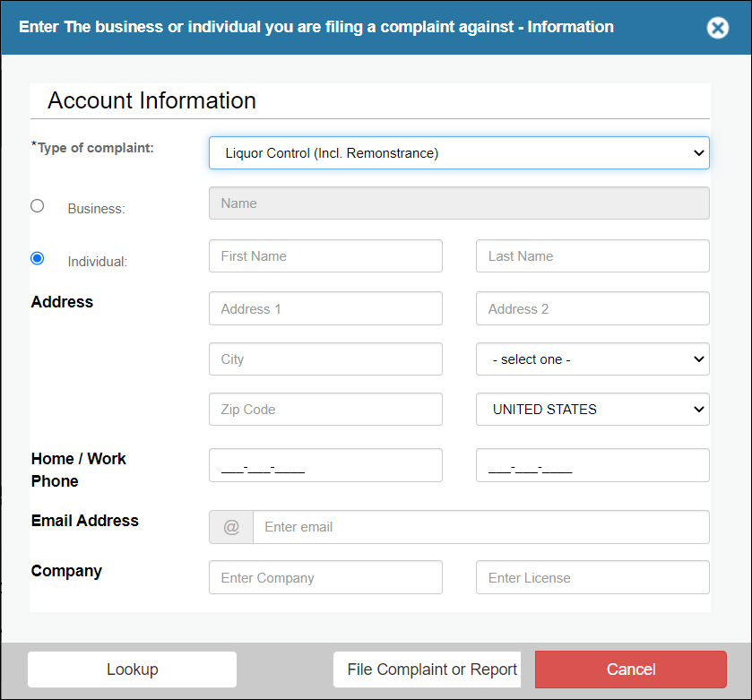Click the red Cancel button

(x=630, y=670)
